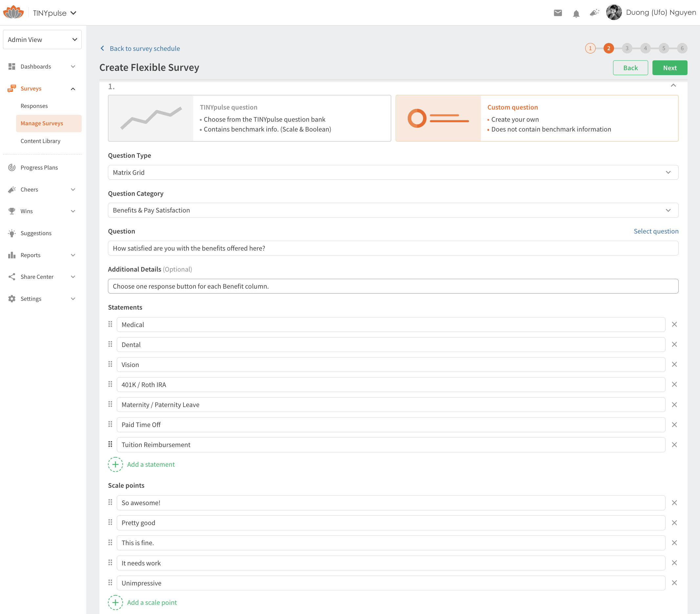
Task: Click the cheers megaphone icon in header
Action: tap(594, 13)
